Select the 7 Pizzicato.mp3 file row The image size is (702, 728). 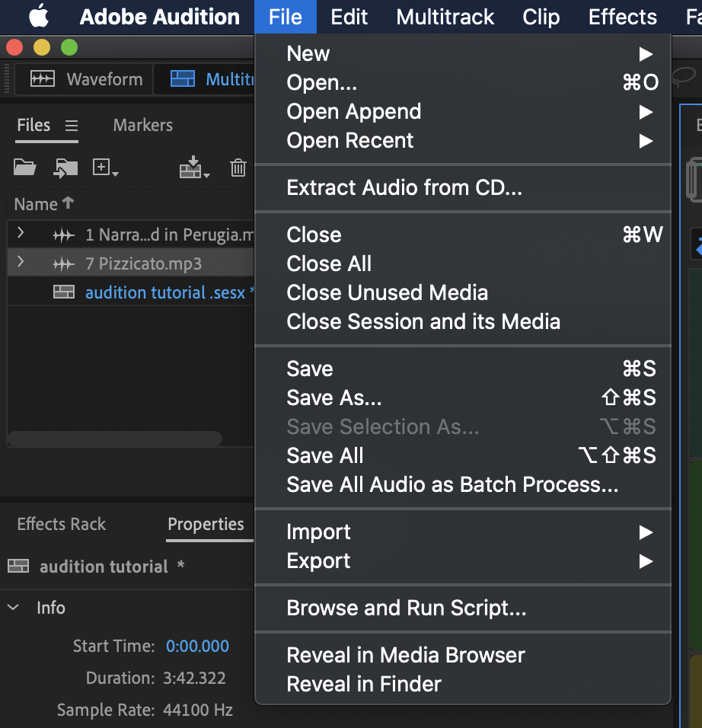(x=131, y=263)
